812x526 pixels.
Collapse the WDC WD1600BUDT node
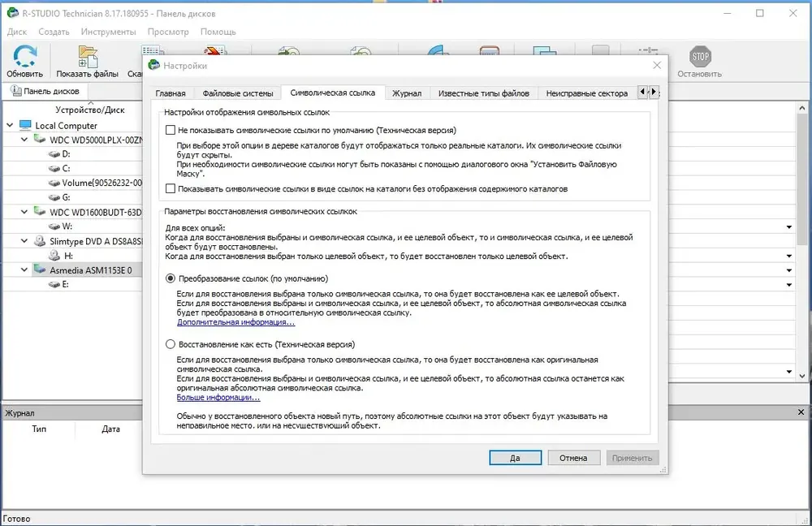coord(24,212)
